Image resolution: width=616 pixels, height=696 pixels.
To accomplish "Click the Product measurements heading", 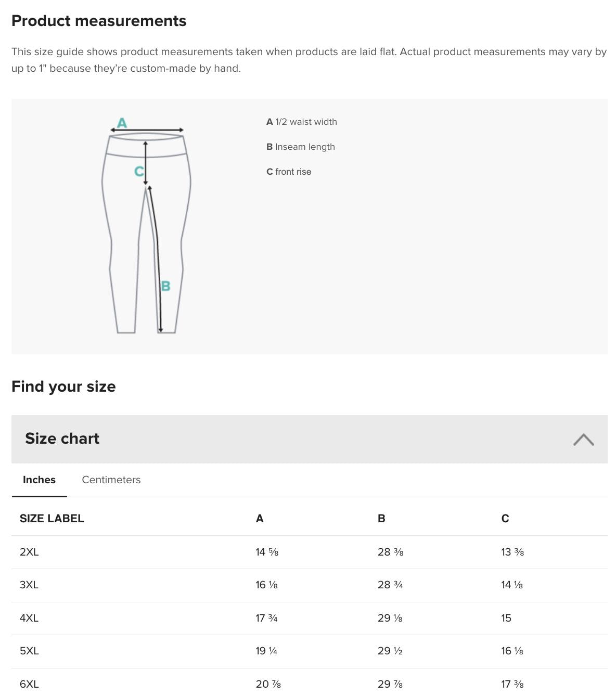I will click(x=99, y=21).
